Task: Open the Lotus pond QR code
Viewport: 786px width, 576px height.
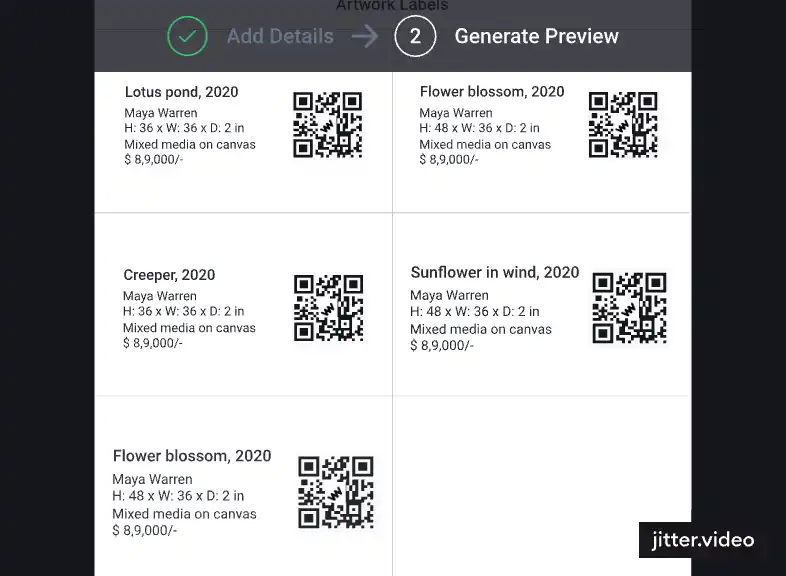Action: click(328, 125)
